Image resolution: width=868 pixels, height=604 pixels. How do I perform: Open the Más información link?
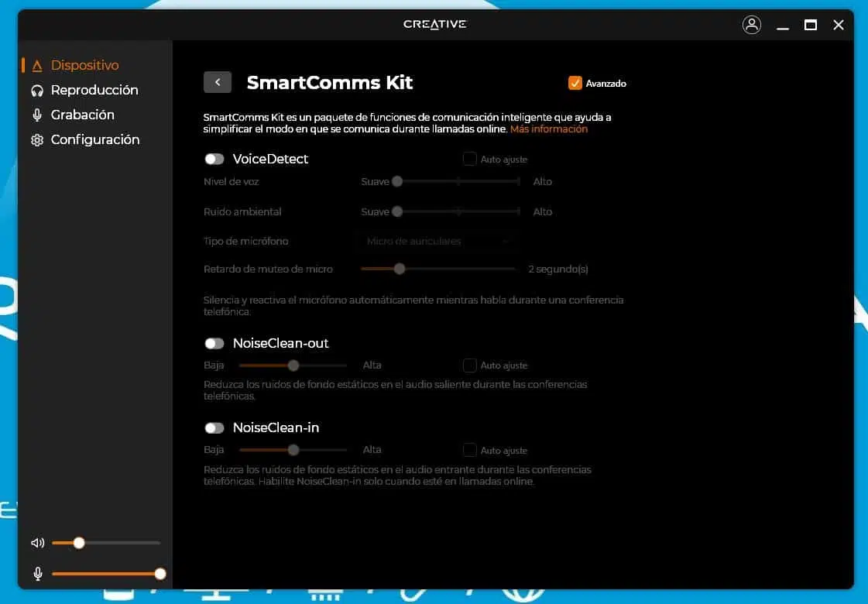pyautogui.click(x=548, y=129)
